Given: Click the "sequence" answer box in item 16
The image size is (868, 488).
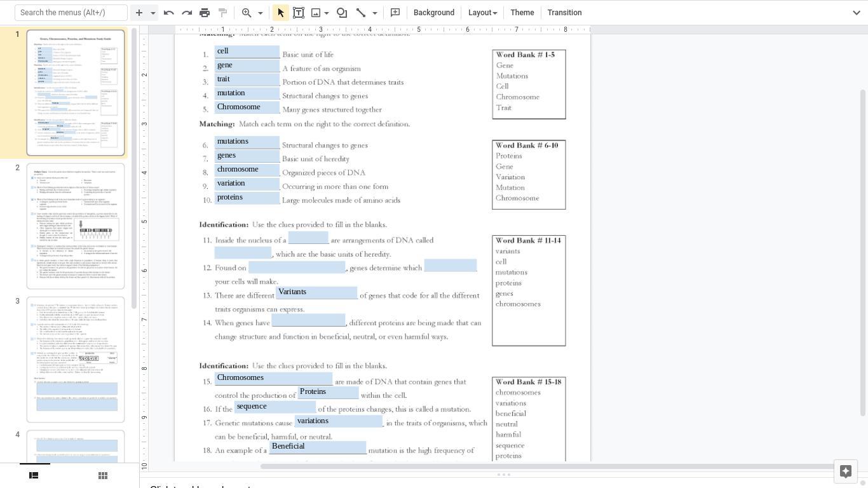Looking at the screenshot, I should [x=275, y=407].
